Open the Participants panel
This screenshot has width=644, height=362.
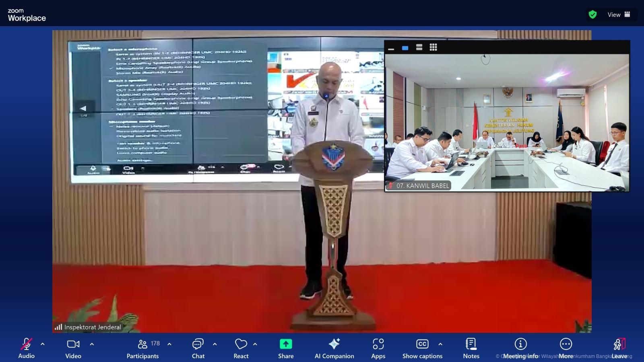pyautogui.click(x=143, y=348)
